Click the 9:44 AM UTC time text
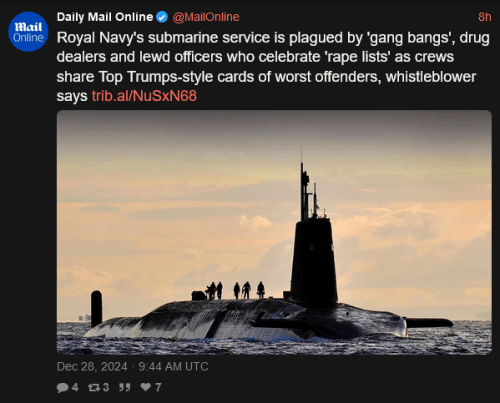The height and width of the screenshot is (403, 500). (173, 367)
